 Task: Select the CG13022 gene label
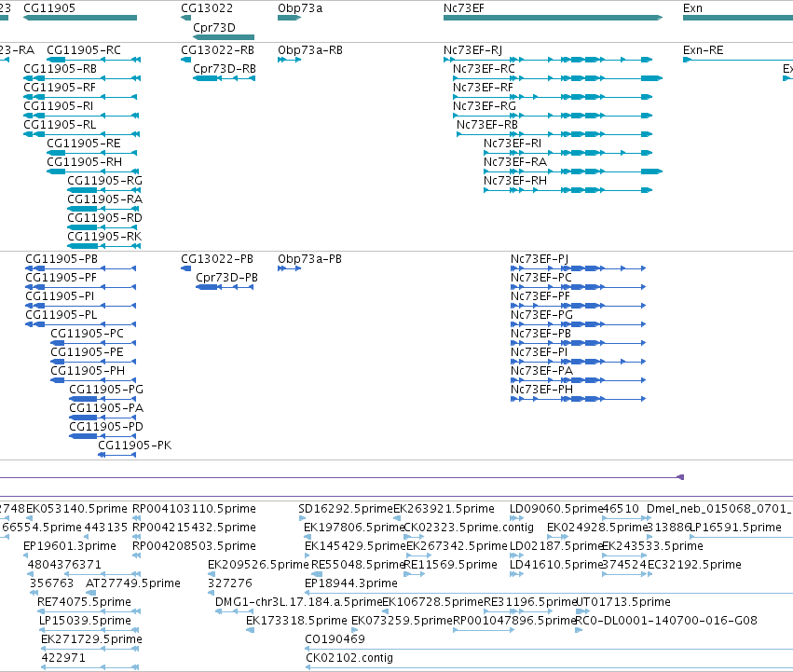click(207, 8)
